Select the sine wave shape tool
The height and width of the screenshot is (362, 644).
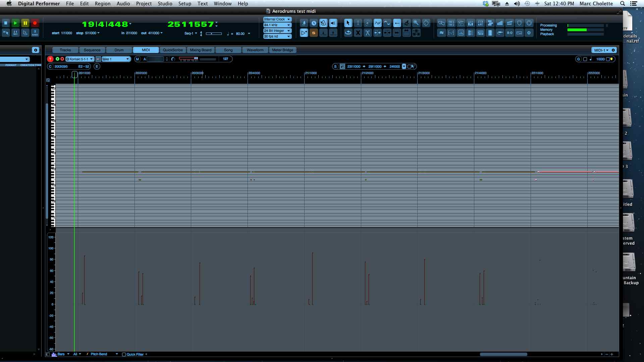[x=387, y=23]
